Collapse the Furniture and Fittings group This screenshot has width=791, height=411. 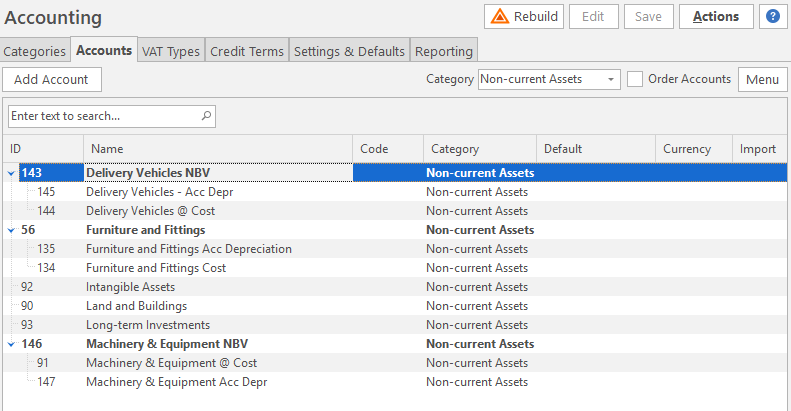pyautogui.click(x=11, y=230)
